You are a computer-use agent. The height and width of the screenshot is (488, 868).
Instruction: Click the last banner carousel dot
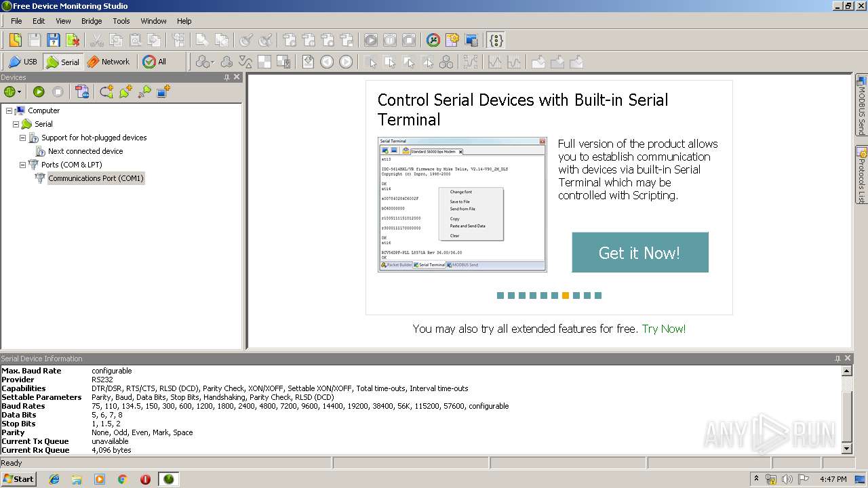tap(598, 296)
